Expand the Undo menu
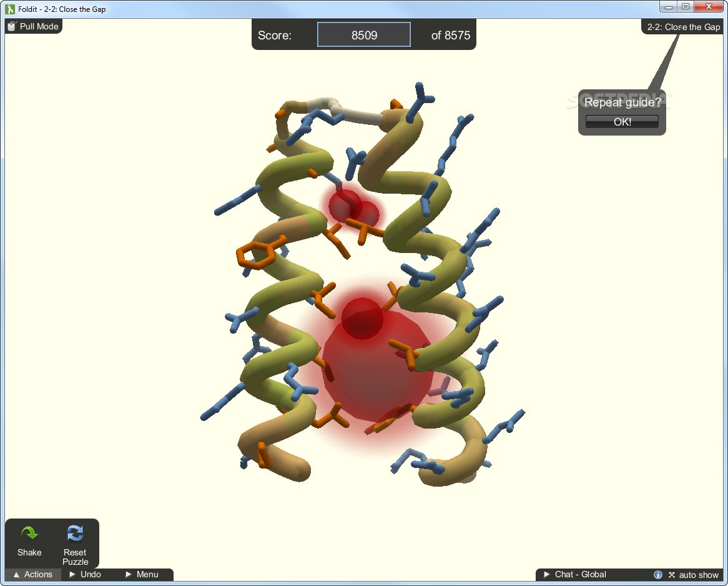 point(85,574)
